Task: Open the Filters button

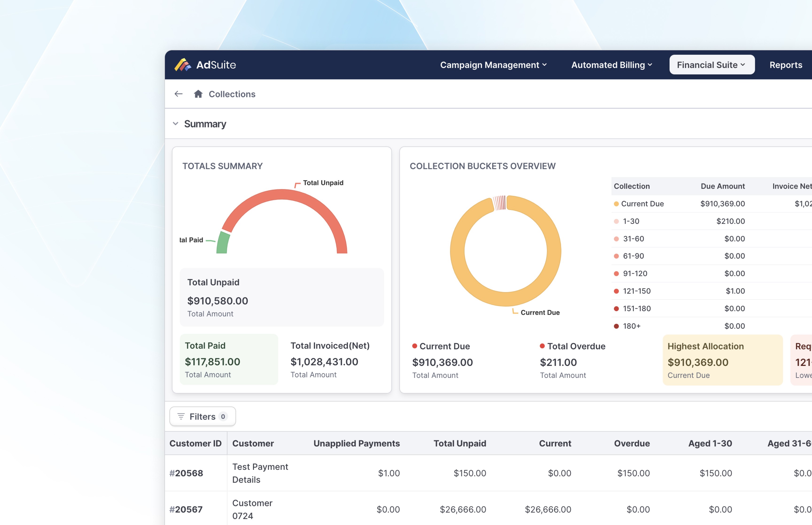Action: pyautogui.click(x=202, y=416)
